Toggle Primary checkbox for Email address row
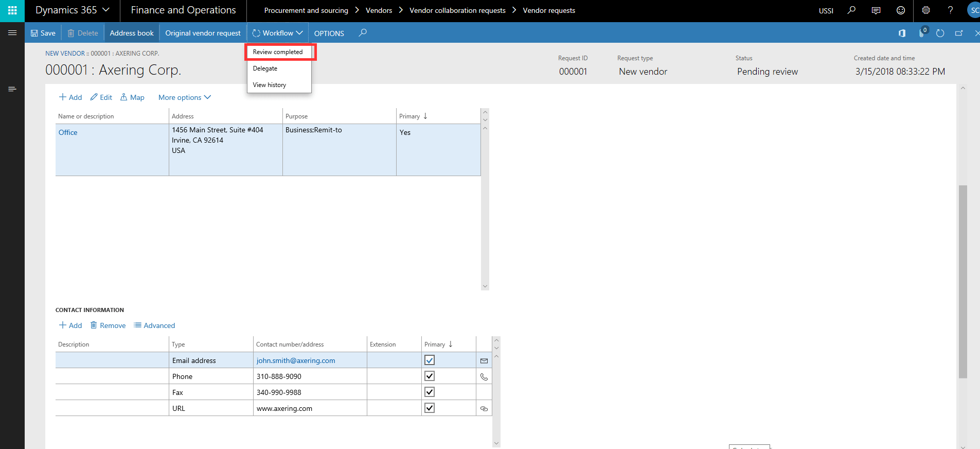This screenshot has width=980, height=449. pos(430,360)
